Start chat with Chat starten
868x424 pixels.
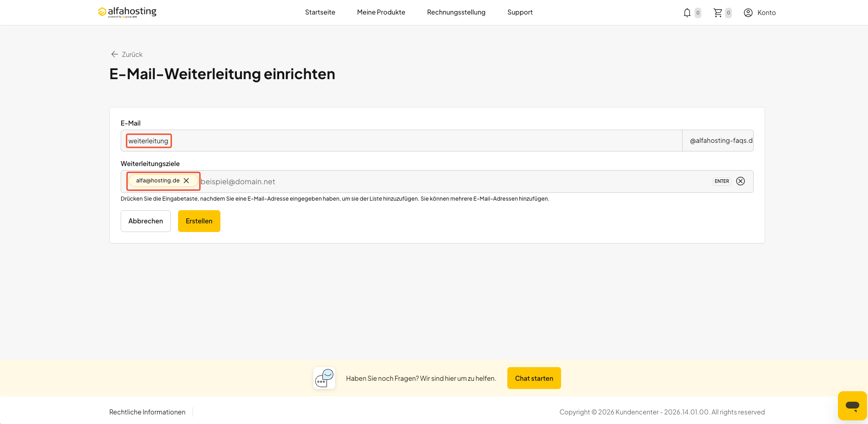(x=534, y=378)
